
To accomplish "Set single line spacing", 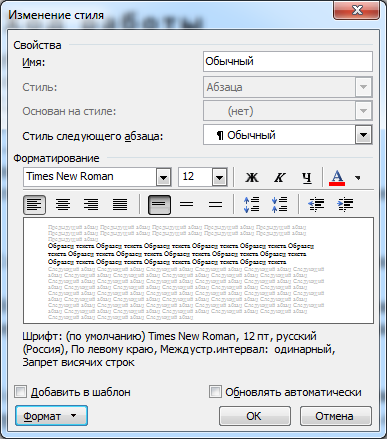I will coord(159,204).
